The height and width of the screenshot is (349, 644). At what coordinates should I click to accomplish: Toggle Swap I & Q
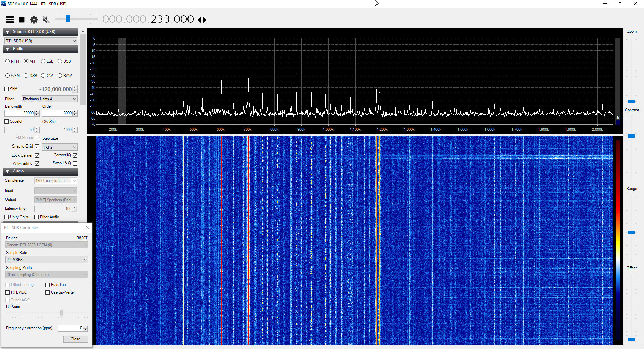75,163
